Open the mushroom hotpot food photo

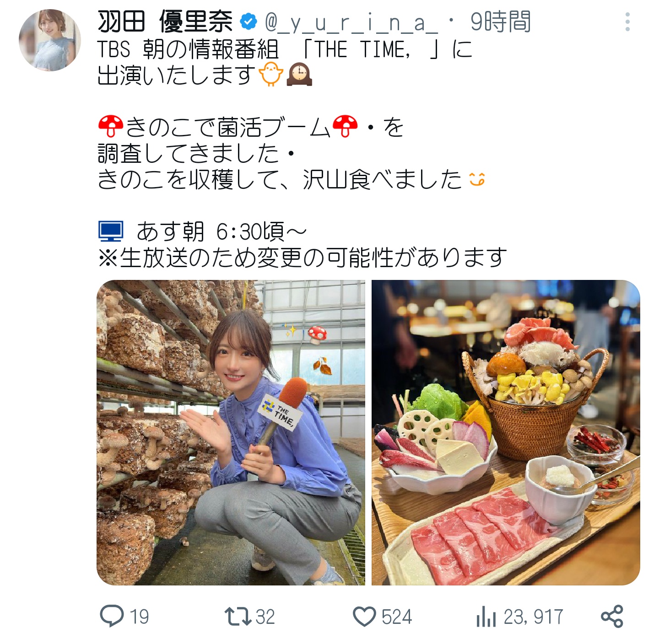[506, 433]
